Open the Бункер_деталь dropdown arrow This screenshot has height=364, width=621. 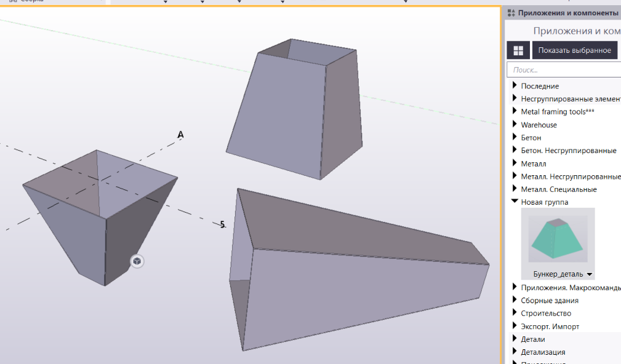pyautogui.click(x=590, y=274)
